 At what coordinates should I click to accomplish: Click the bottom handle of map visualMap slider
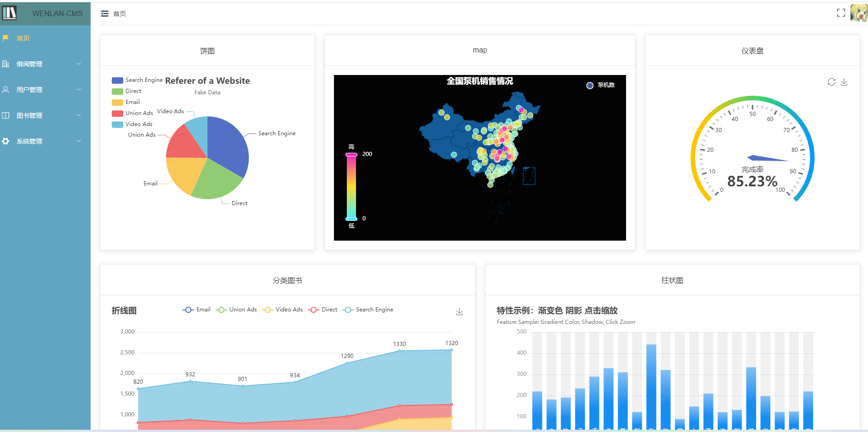pyautogui.click(x=351, y=219)
